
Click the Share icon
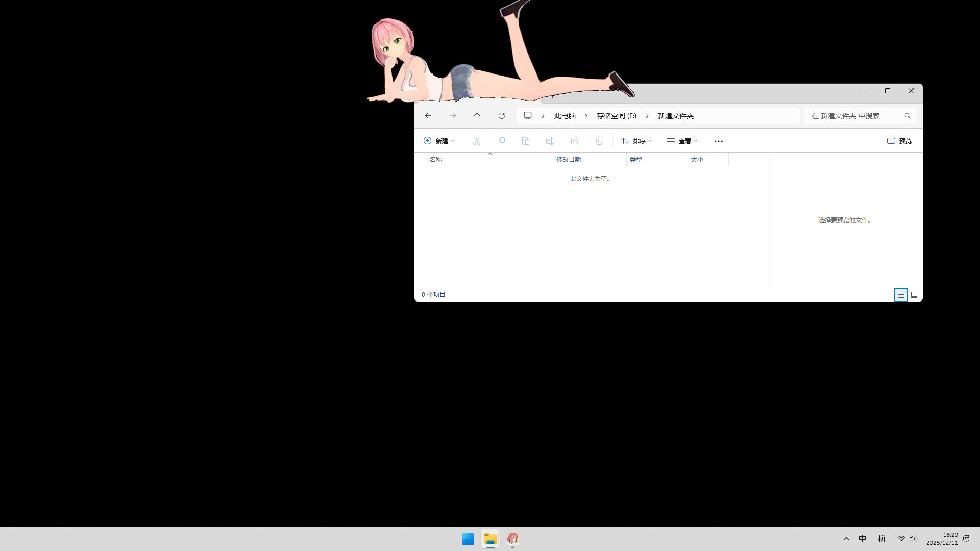(x=575, y=141)
